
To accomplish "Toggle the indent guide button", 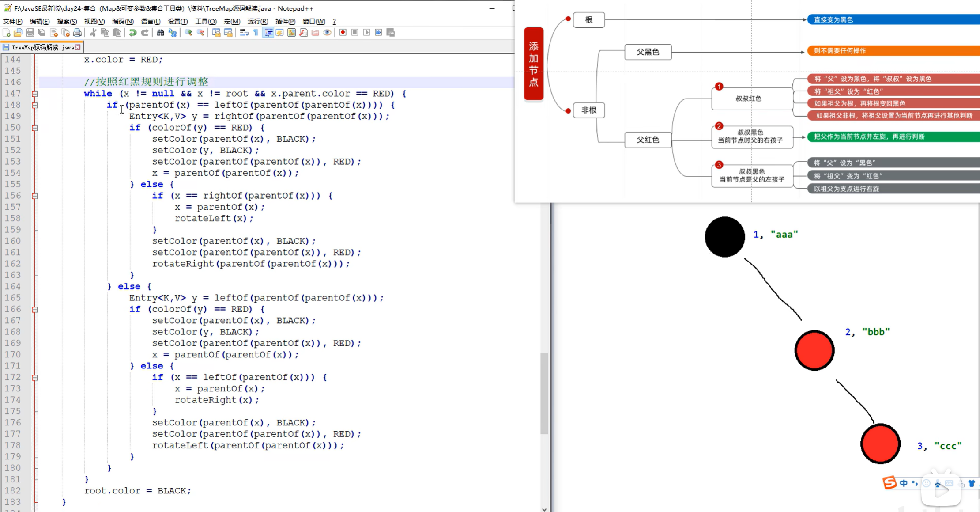I will pos(268,33).
